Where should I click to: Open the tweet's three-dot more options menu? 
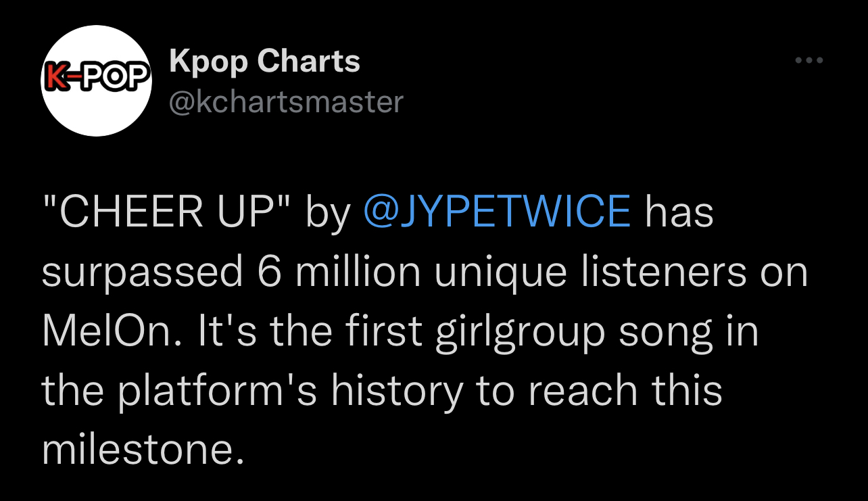coord(809,61)
